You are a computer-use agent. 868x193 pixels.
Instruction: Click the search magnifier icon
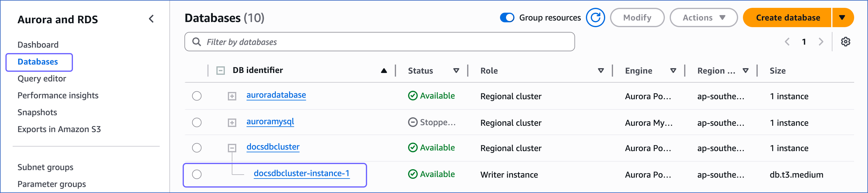(197, 42)
